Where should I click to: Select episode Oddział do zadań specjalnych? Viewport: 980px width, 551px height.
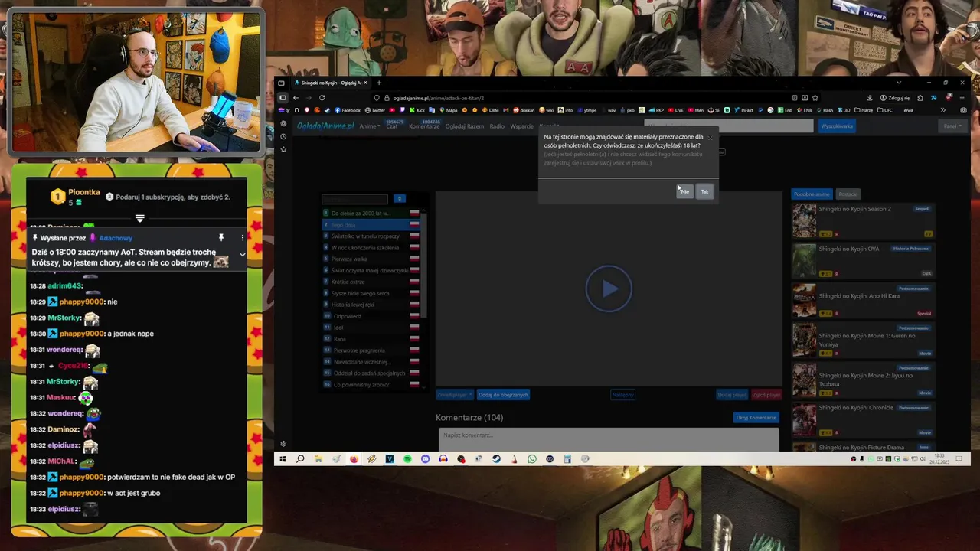pos(371,373)
